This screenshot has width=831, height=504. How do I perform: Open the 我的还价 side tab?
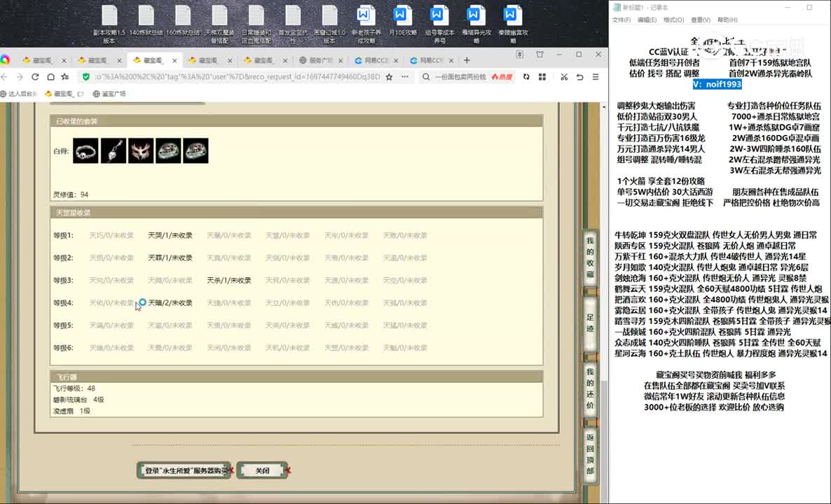pos(590,388)
